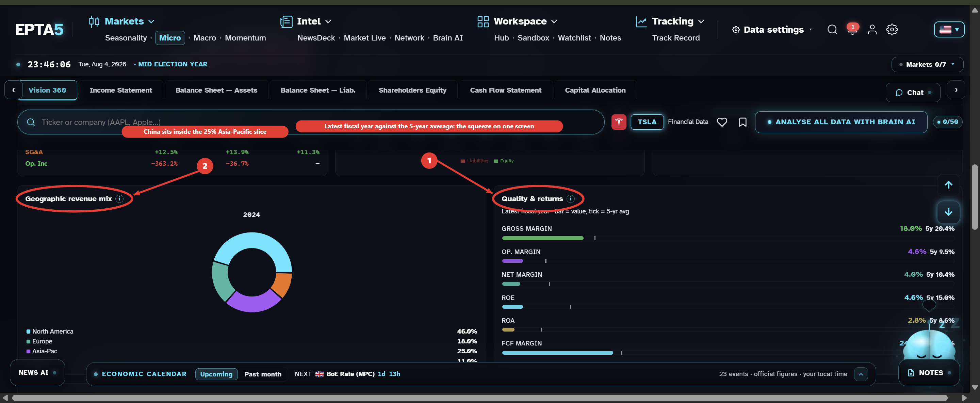Open Seasonality under Markets
Screen dimensions: 980x403
click(126, 38)
